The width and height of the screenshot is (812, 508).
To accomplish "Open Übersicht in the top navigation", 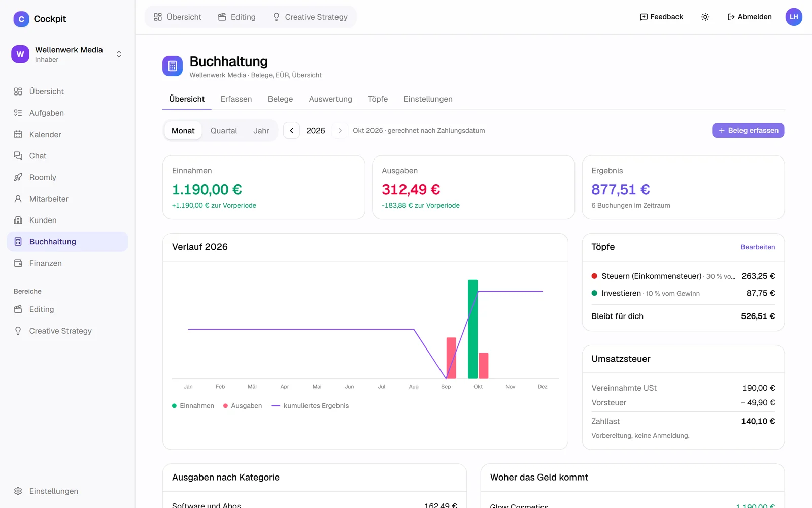I will [x=178, y=17].
